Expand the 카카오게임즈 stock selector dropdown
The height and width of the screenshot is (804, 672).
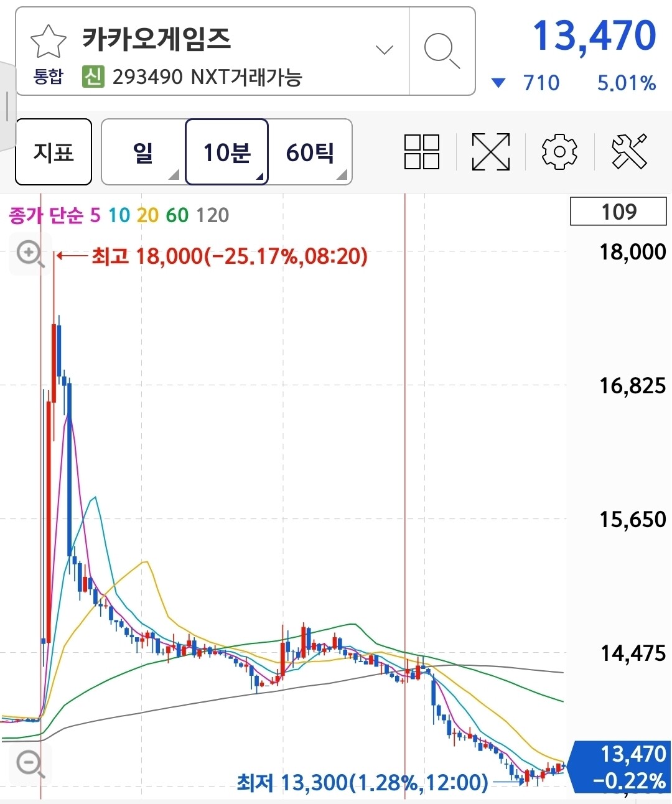tap(385, 50)
